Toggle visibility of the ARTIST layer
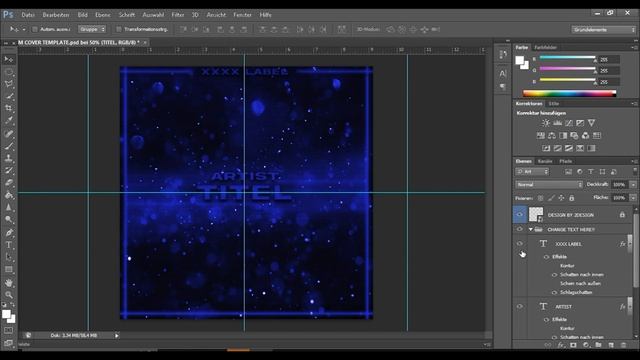This screenshot has width=640, height=360. pyautogui.click(x=520, y=307)
